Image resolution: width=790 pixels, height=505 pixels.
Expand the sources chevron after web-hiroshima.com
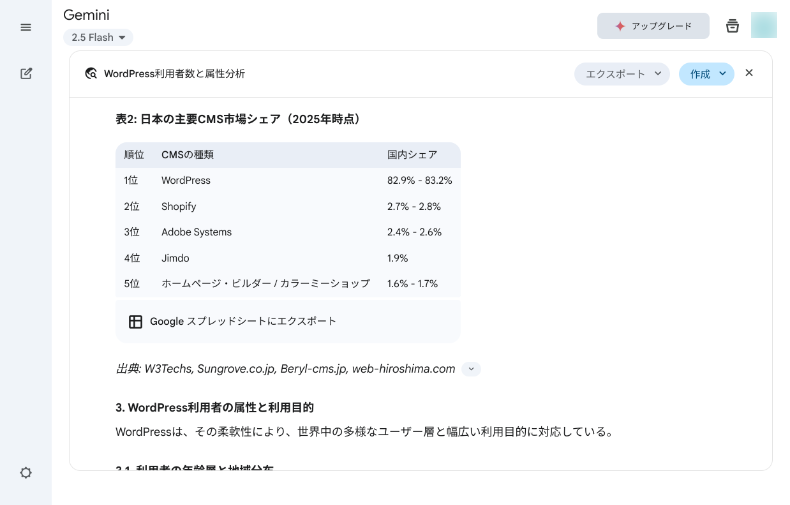pyautogui.click(x=471, y=369)
